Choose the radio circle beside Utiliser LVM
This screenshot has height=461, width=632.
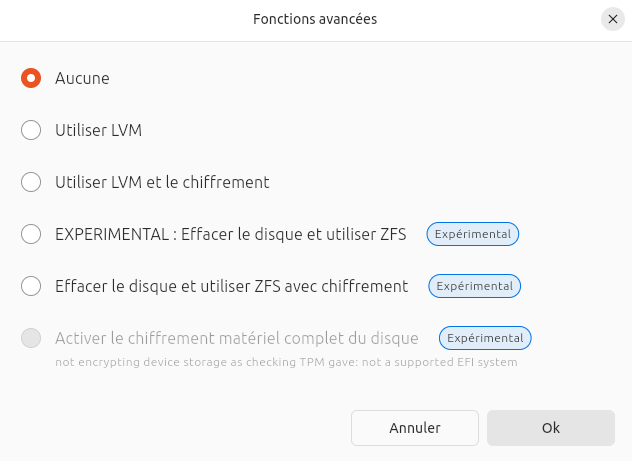pyautogui.click(x=31, y=130)
